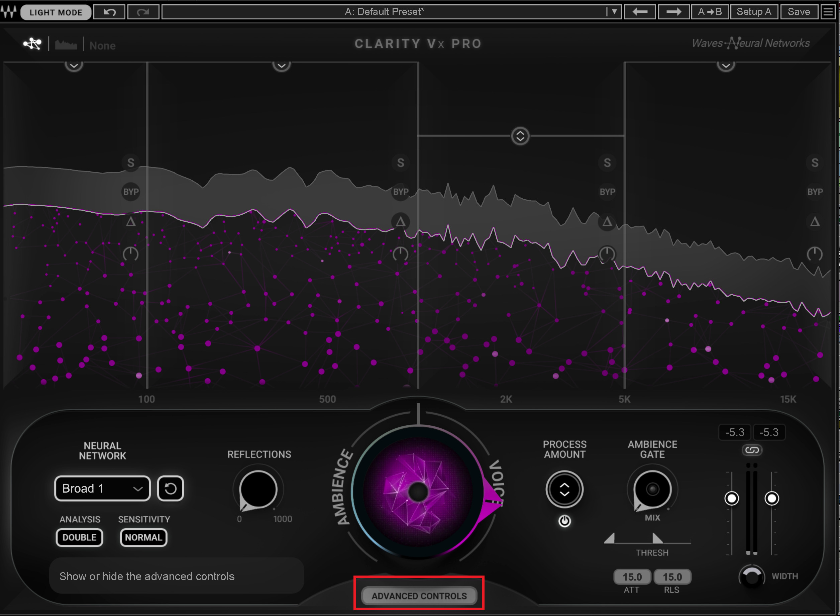Load previous preset with left arrow
840x616 pixels.
tap(640, 12)
